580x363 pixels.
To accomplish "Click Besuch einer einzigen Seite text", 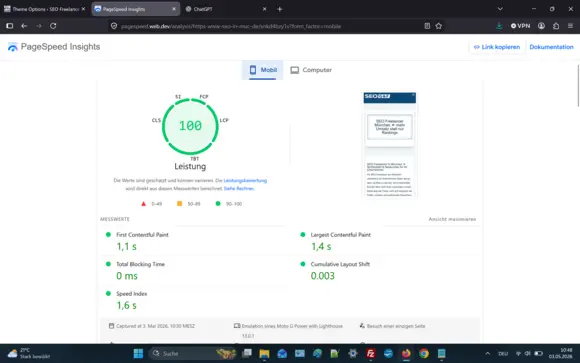I will pyautogui.click(x=396, y=326).
